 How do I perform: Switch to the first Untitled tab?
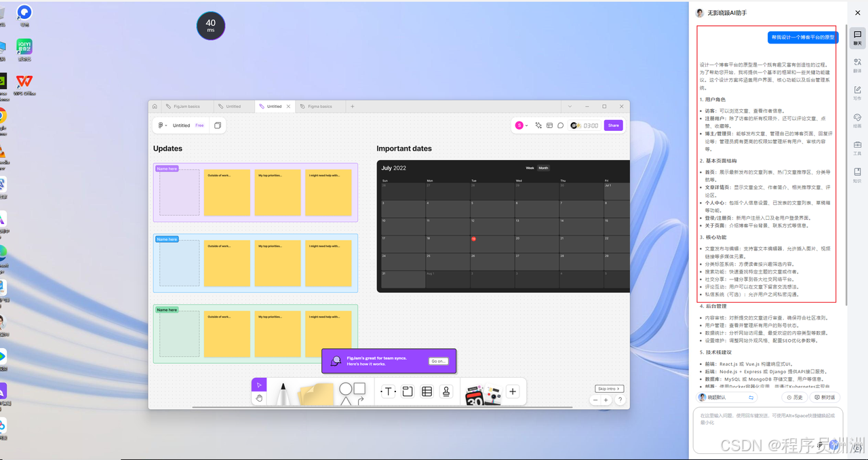click(233, 107)
